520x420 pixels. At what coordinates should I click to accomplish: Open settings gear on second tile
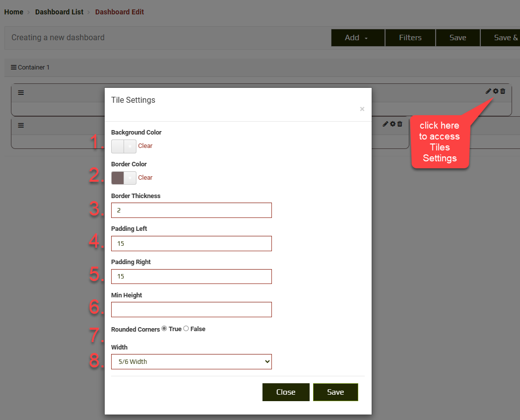pos(392,124)
